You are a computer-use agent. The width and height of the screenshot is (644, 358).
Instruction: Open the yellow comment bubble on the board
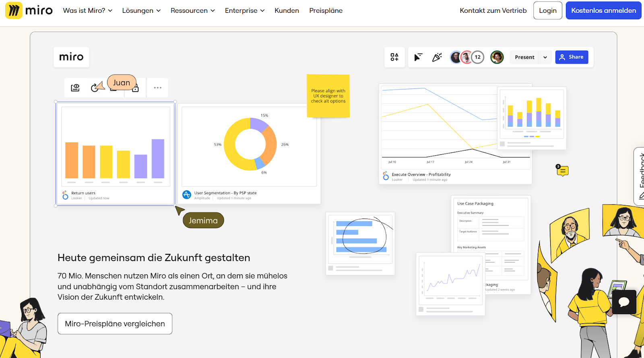coord(562,171)
